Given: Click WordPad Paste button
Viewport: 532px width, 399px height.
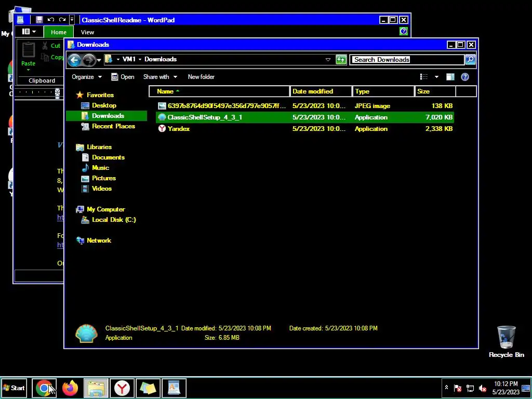Looking at the screenshot, I should coord(28,57).
